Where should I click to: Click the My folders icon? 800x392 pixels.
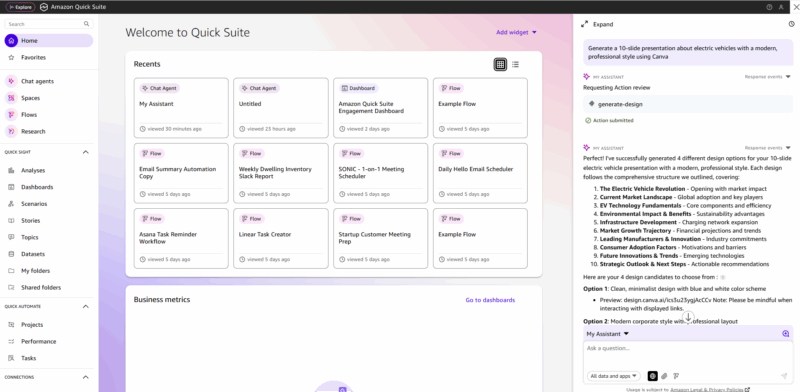point(11,271)
